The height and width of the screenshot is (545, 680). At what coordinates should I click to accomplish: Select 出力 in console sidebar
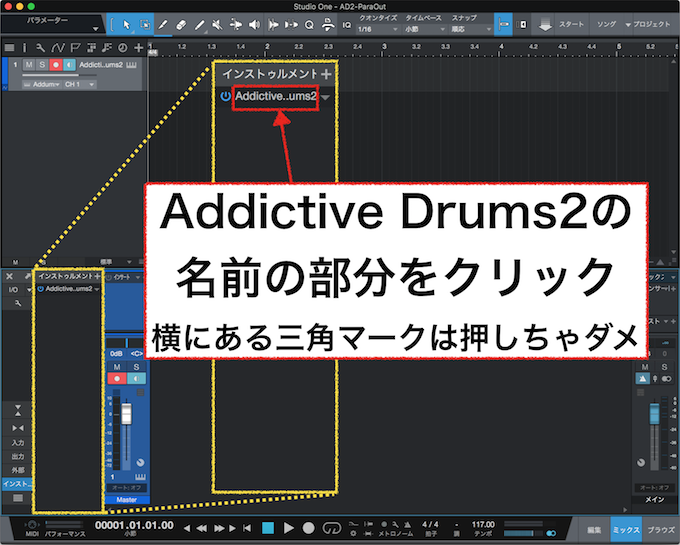click(x=18, y=456)
